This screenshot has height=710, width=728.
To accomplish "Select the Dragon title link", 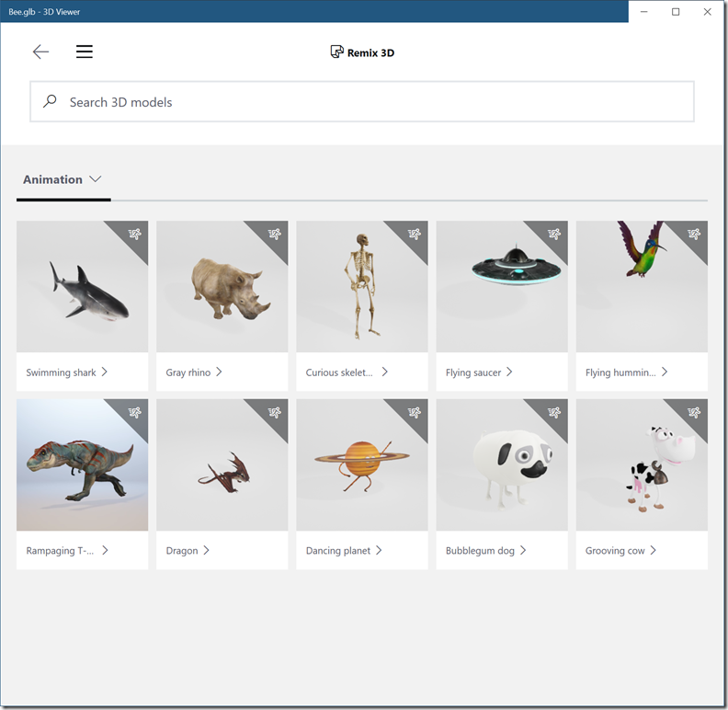I will (182, 551).
